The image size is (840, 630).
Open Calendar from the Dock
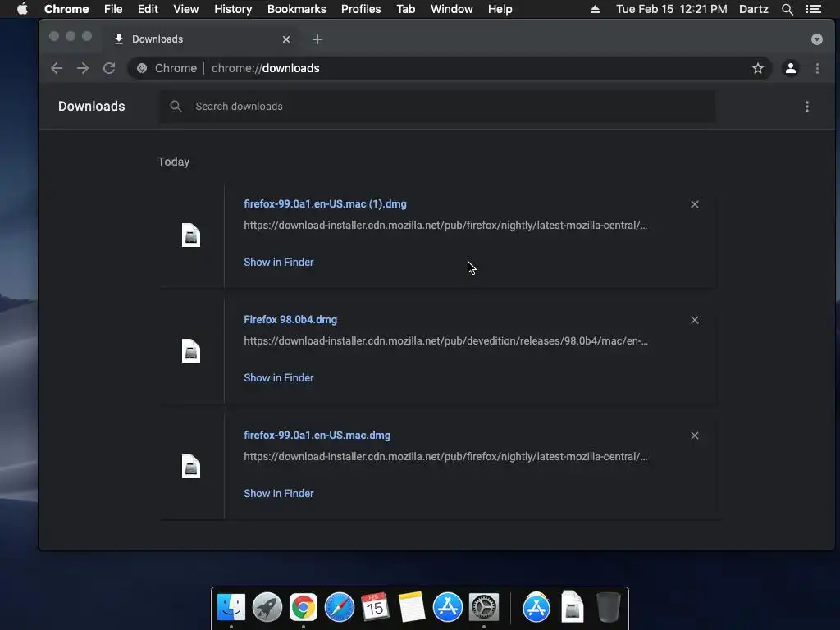[x=375, y=607]
